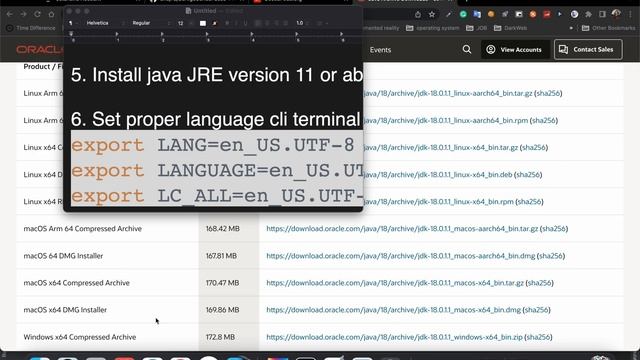Click the export LANG=en_US.UTF-8 line
The image size is (640, 360).
[213, 145]
